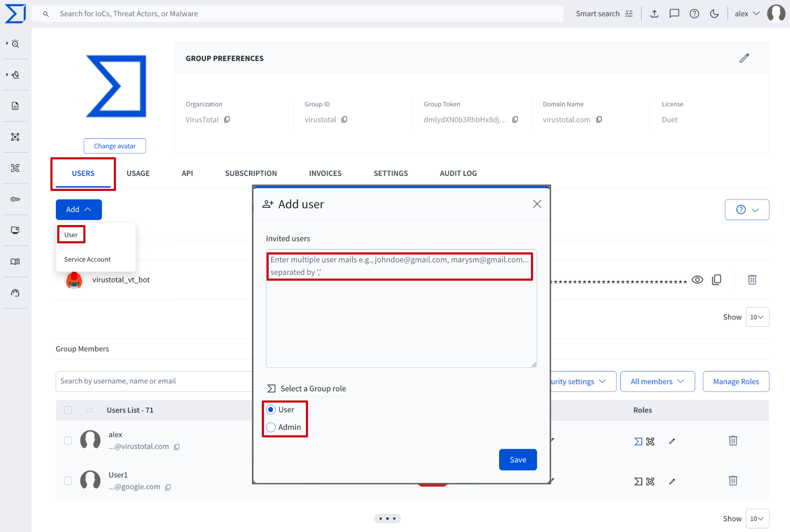Image resolution: width=790 pixels, height=532 pixels.
Task: Tick the select-all Users List checkbox
Action: (x=68, y=410)
